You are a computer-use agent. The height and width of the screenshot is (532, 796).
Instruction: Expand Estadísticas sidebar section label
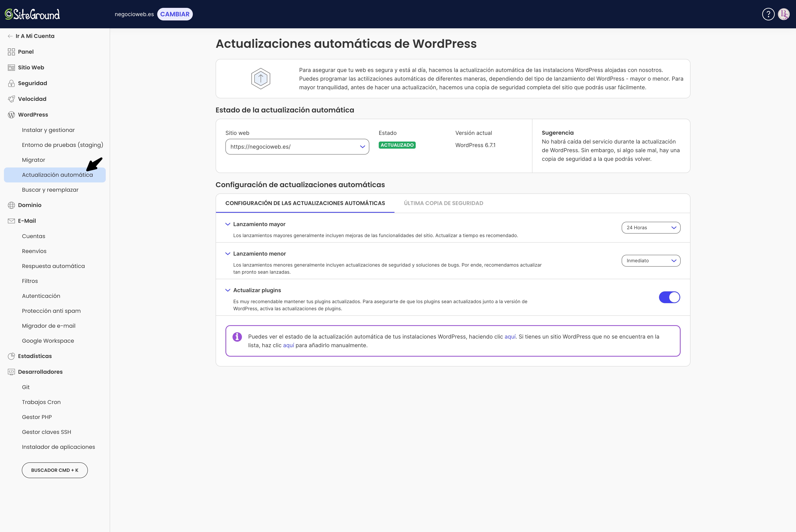pyautogui.click(x=35, y=356)
